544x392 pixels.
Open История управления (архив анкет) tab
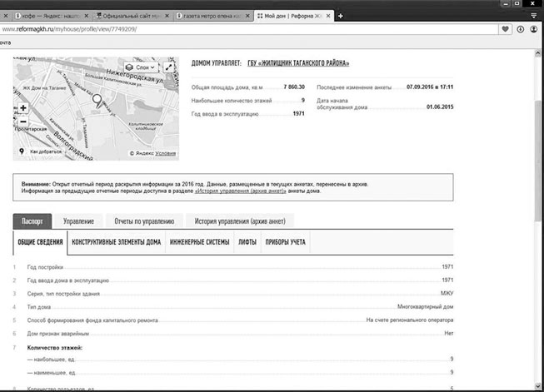[239, 221]
